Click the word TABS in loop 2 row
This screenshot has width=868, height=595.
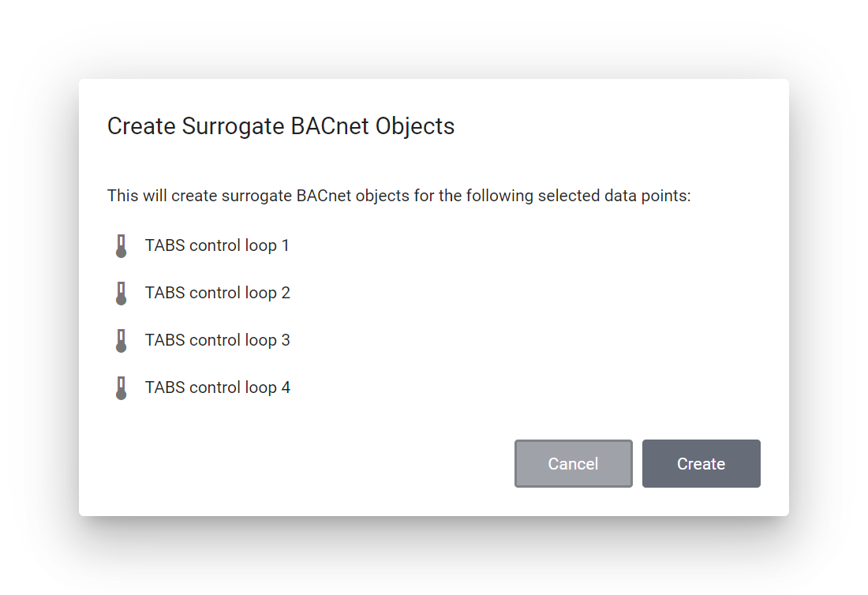click(x=164, y=293)
